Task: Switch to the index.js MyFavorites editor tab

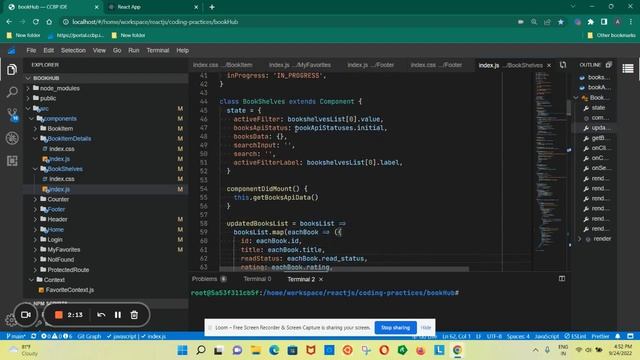Action: point(300,65)
